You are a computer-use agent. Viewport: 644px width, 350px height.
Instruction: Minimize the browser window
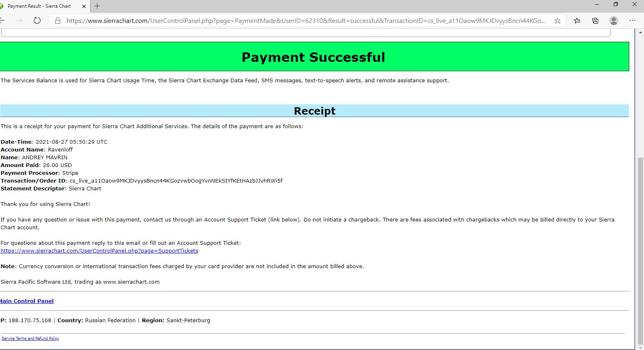[597, 5]
